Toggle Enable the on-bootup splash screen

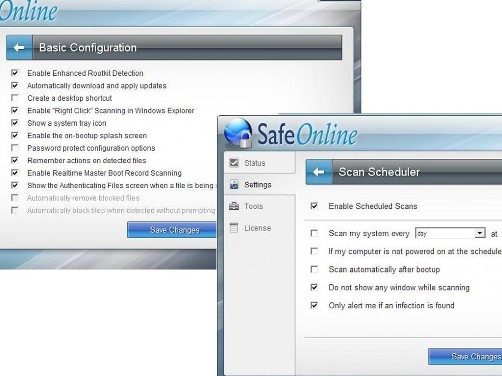[x=15, y=135]
